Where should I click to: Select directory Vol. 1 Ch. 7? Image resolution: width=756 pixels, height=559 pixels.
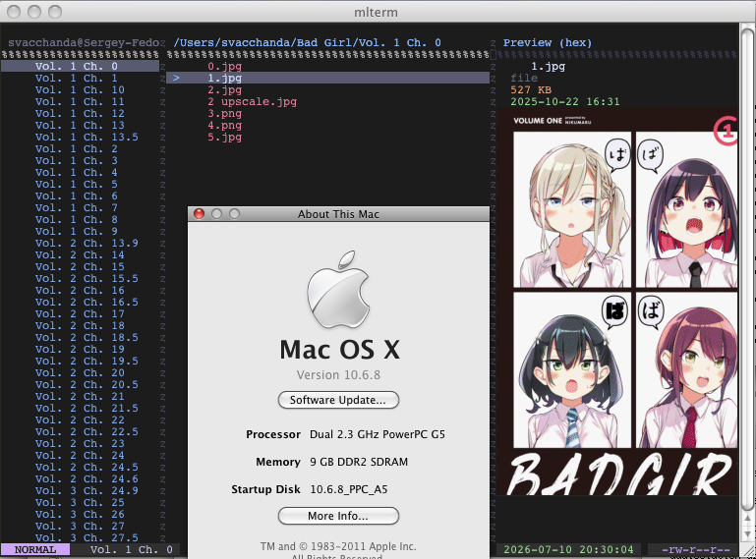pos(76,207)
